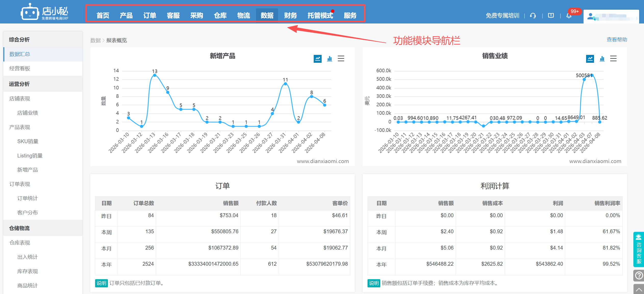Switch 销售业绩 chart to bar view
644x294 pixels.
[602, 59]
